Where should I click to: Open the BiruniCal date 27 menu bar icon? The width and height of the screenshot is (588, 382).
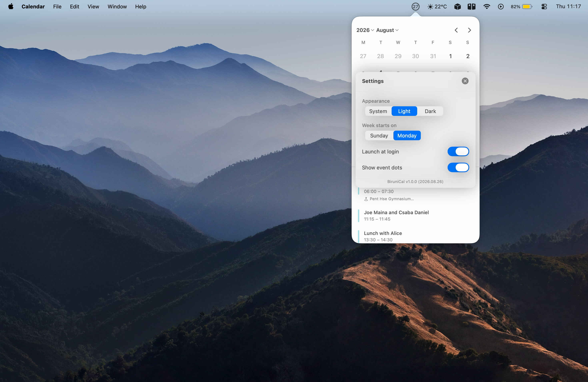pyautogui.click(x=415, y=7)
